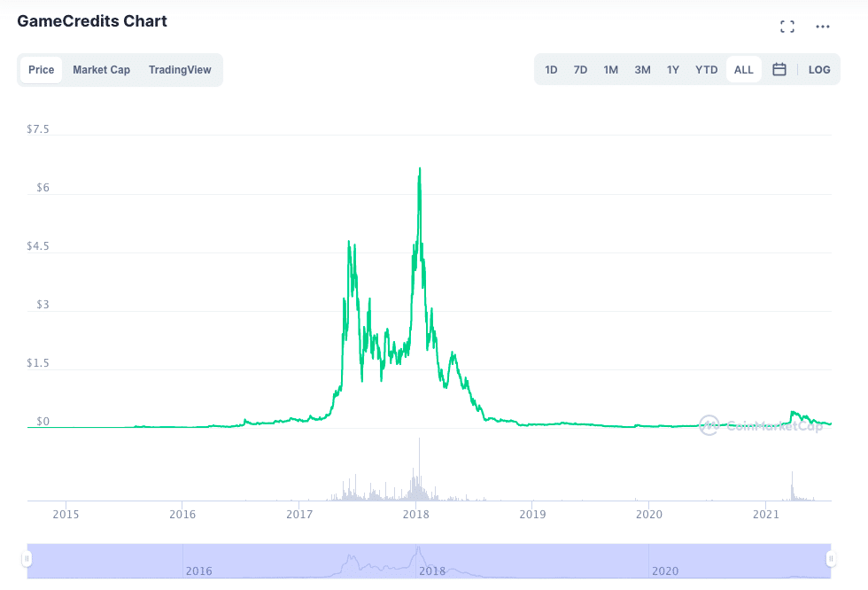868x590 pixels.
Task: Click the $7.5 y-axis label
Action: 37,129
